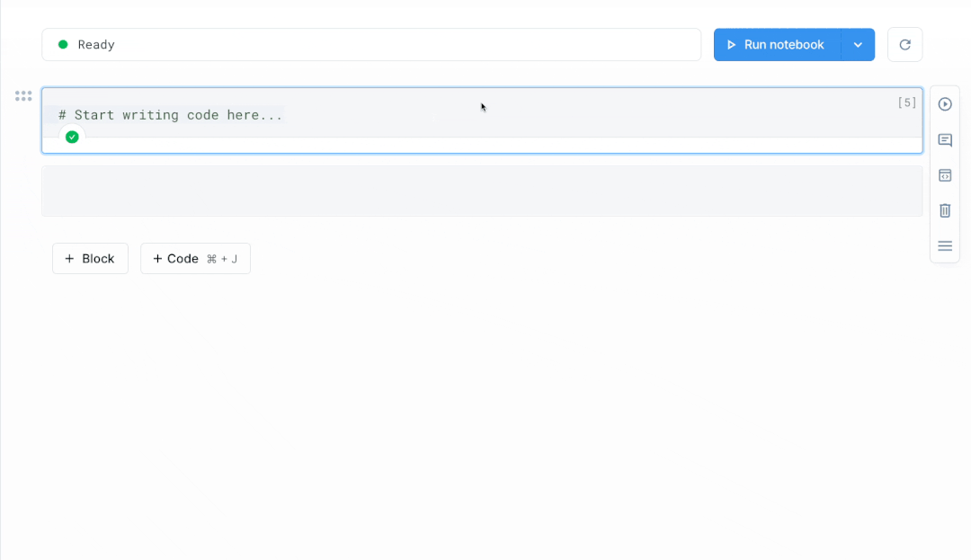Click the play triangle inside Run notebook
The image size is (971, 560).
click(732, 45)
